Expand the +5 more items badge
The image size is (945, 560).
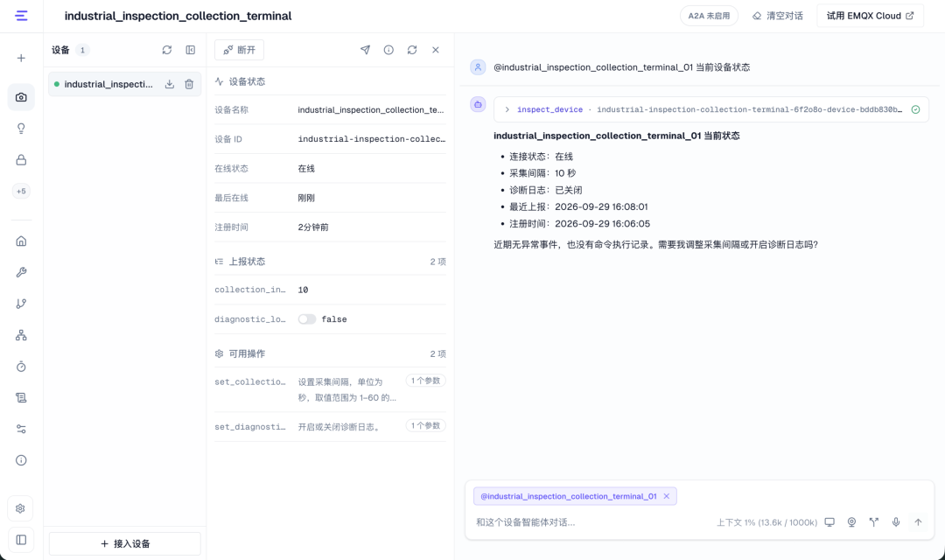(x=21, y=191)
